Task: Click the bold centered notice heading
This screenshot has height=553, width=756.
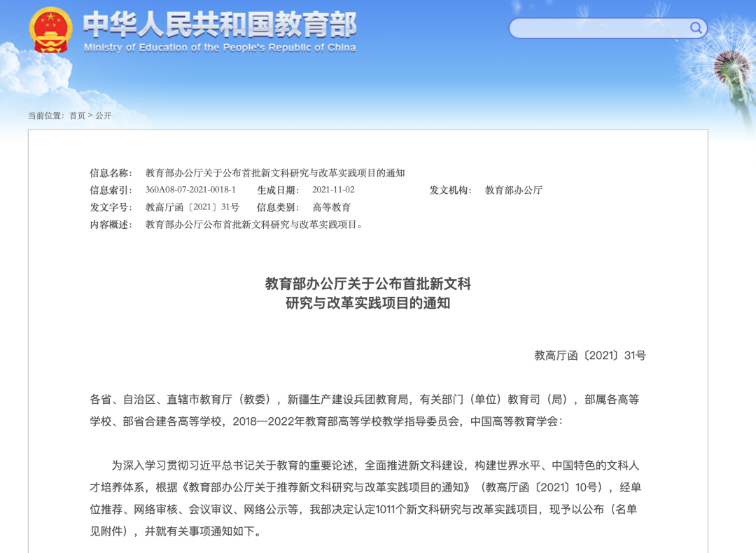Action: [x=367, y=293]
